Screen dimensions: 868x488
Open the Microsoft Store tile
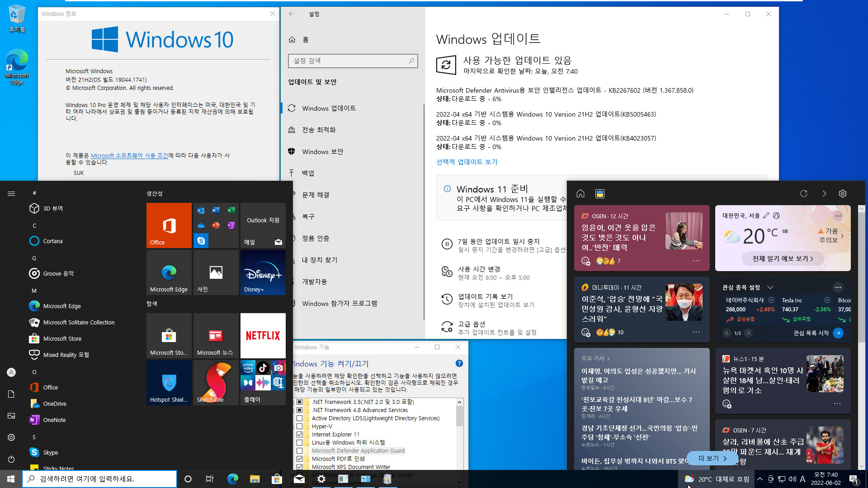169,335
